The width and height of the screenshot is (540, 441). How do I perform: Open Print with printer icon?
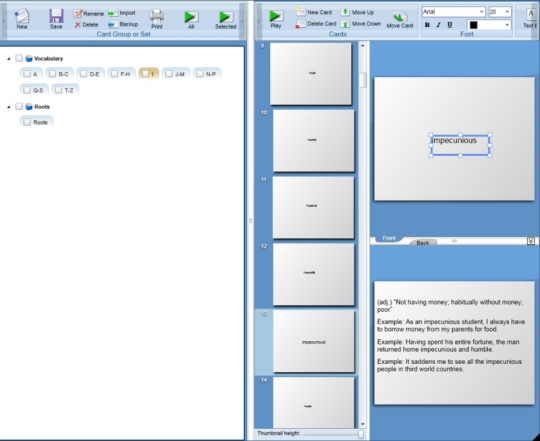(x=157, y=19)
